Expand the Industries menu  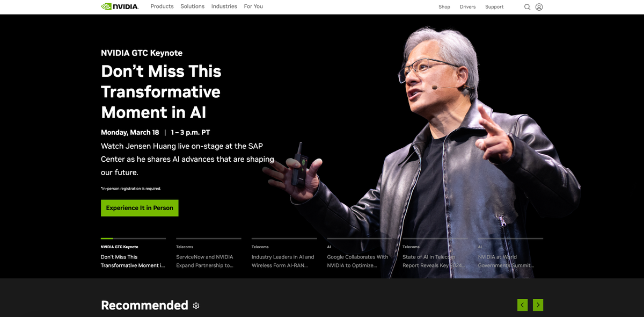[x=224, y=6]
